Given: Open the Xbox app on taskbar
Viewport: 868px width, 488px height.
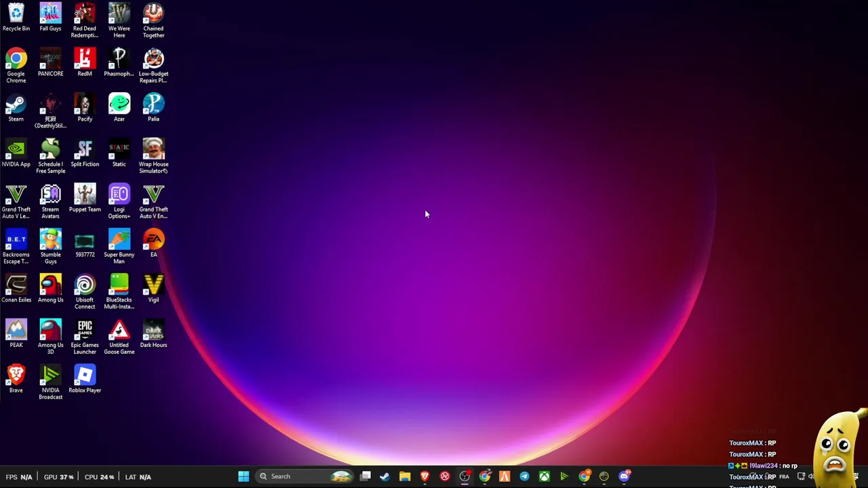Looking at the screenshot, I should (x=544, y=476).
